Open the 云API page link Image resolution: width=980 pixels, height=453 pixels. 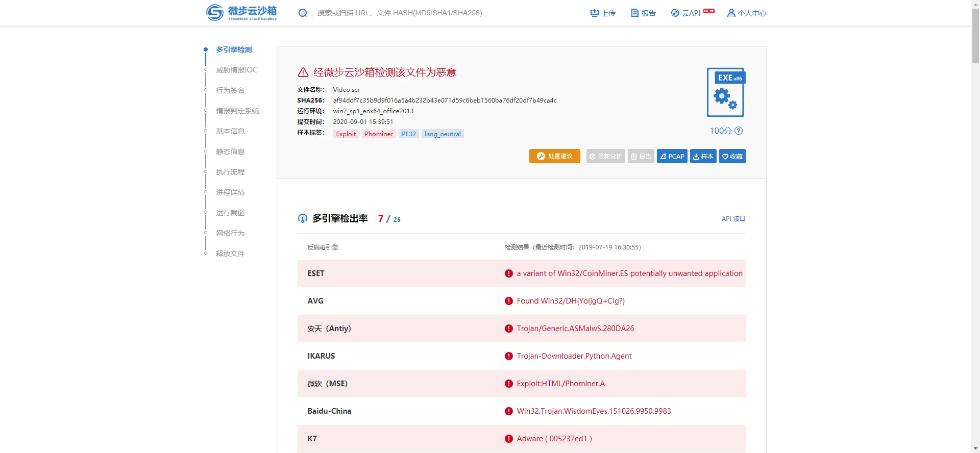point(686,13)
